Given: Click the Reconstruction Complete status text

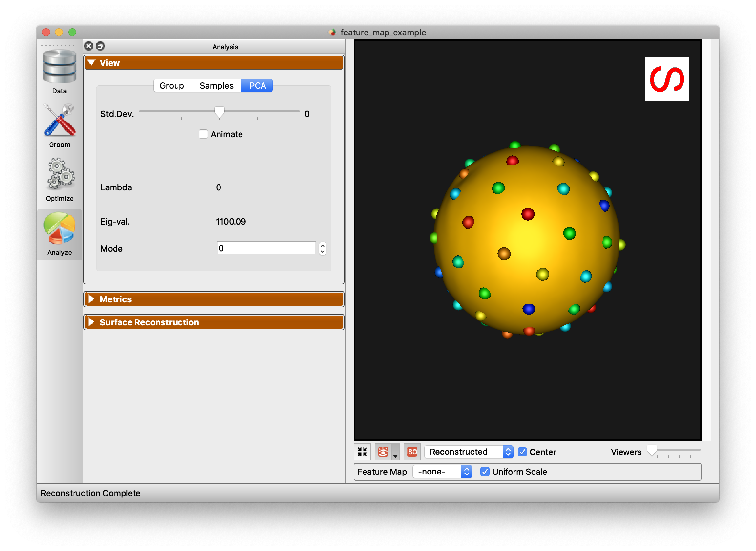Looking at the screenshot, I should point(91,493).
